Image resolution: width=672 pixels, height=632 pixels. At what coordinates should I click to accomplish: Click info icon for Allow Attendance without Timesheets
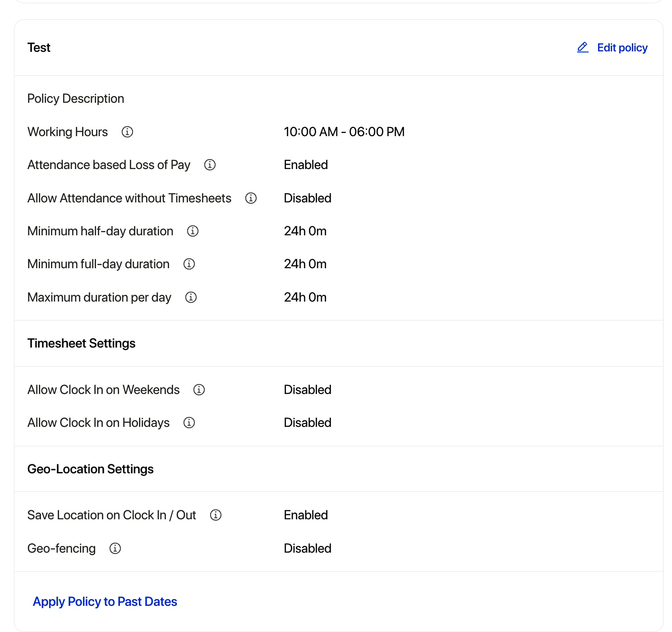click(x=251, y=198)
